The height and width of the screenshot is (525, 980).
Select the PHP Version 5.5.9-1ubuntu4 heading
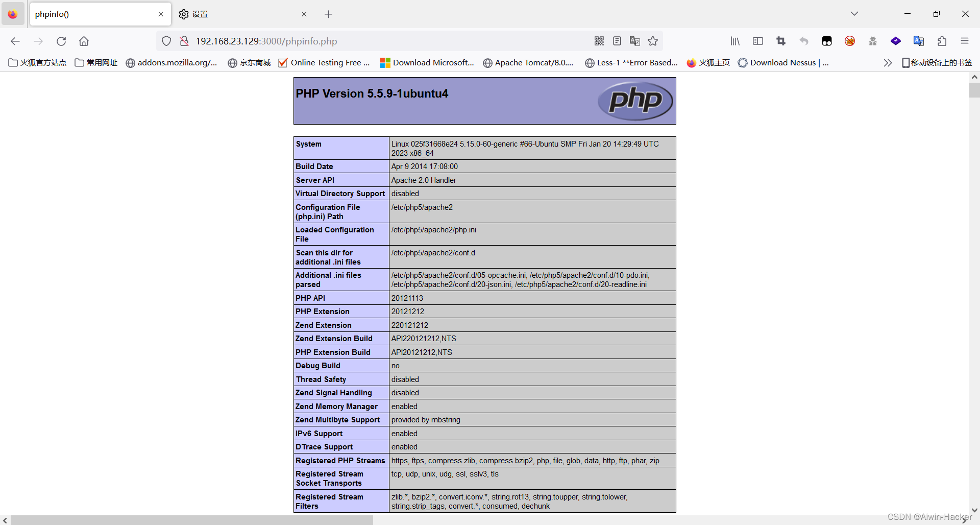pos(372,94)
